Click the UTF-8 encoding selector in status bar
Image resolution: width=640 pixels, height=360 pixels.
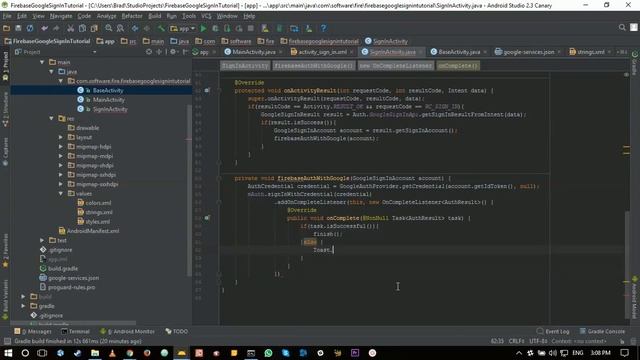point(538,341)
